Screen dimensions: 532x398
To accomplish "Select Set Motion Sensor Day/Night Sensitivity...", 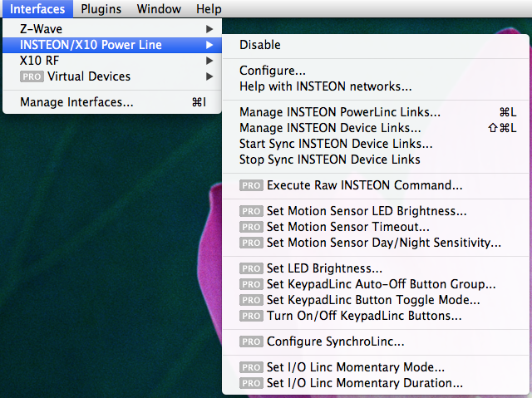I will 376,243.
